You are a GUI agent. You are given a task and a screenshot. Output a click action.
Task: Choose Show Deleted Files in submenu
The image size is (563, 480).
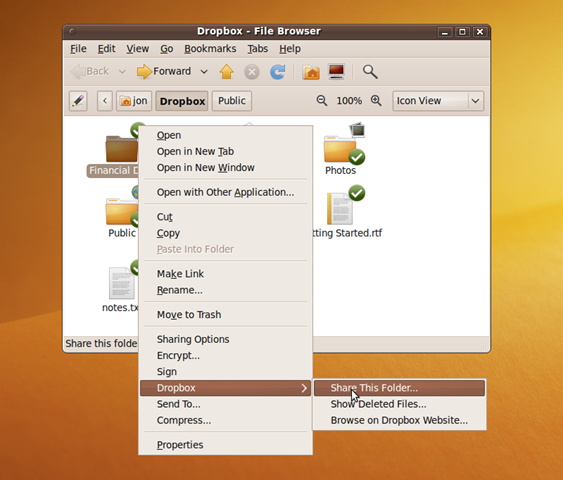pos(399,404)
